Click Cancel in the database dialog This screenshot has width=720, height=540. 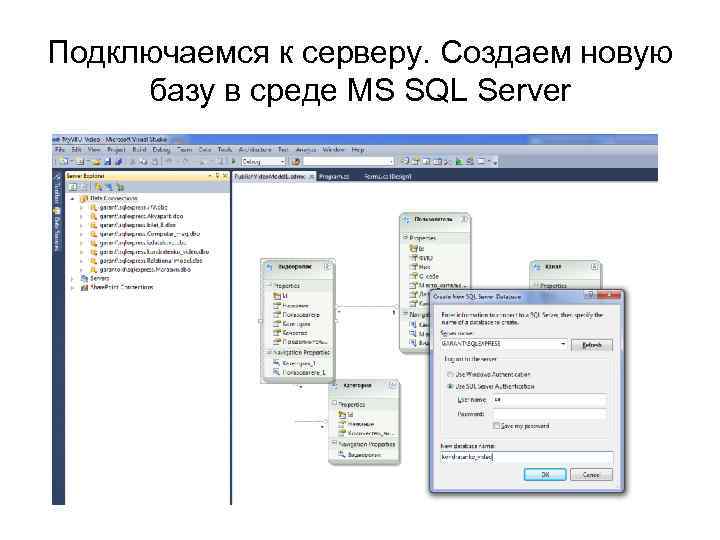pyautogui.click(x=591, y=475)
